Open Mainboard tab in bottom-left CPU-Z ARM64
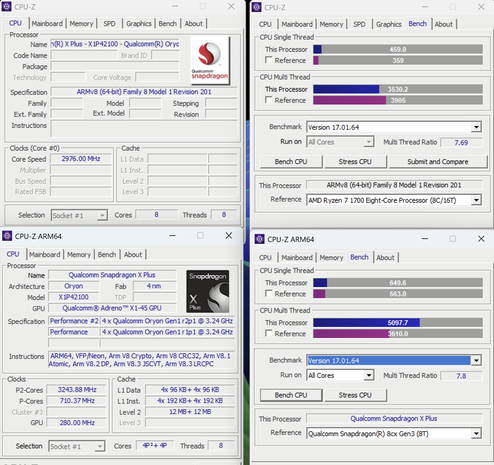This screenshot has height=465, width=494. click(x=45, y=255)
